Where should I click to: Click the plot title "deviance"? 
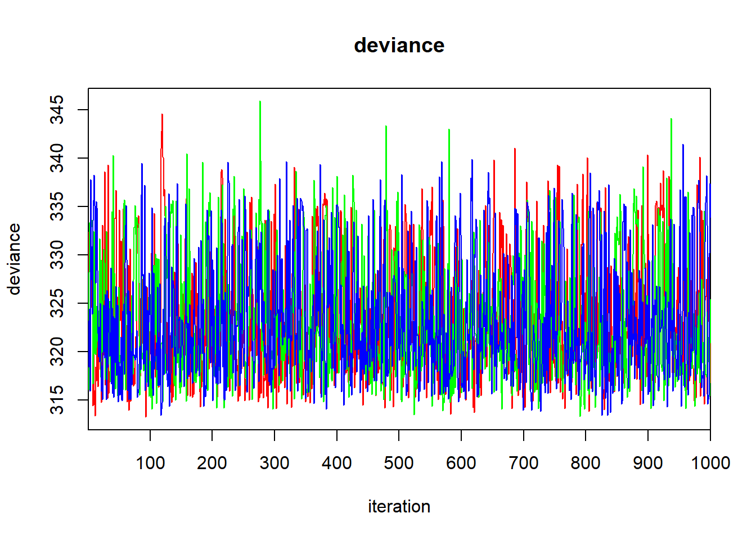399,45
